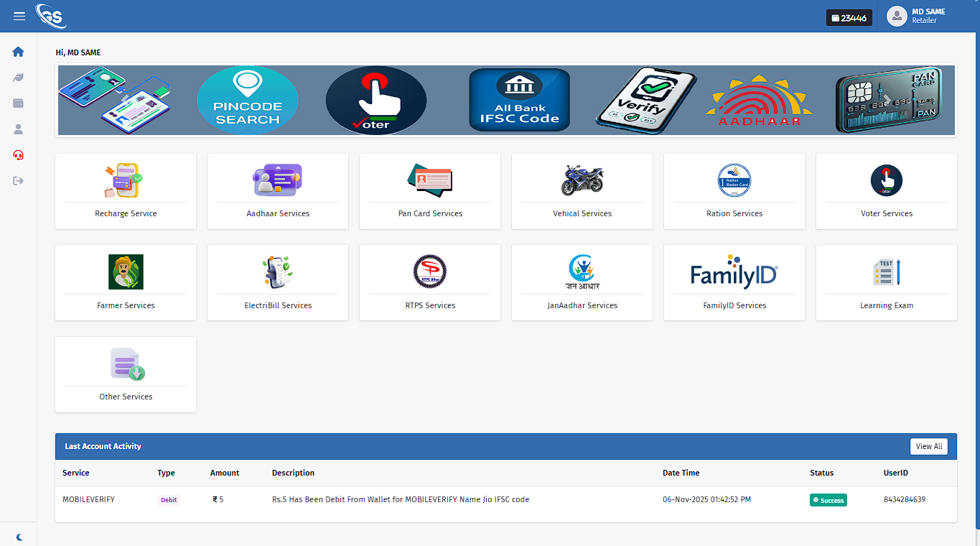
Task: Open the Voter Services tile
Action: coord(886,191)
